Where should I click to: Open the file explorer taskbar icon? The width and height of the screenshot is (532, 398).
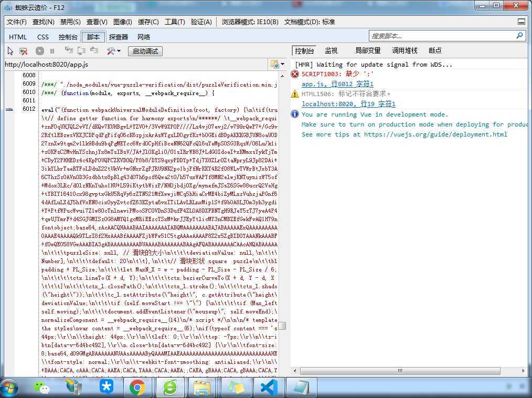pos(201,387)
